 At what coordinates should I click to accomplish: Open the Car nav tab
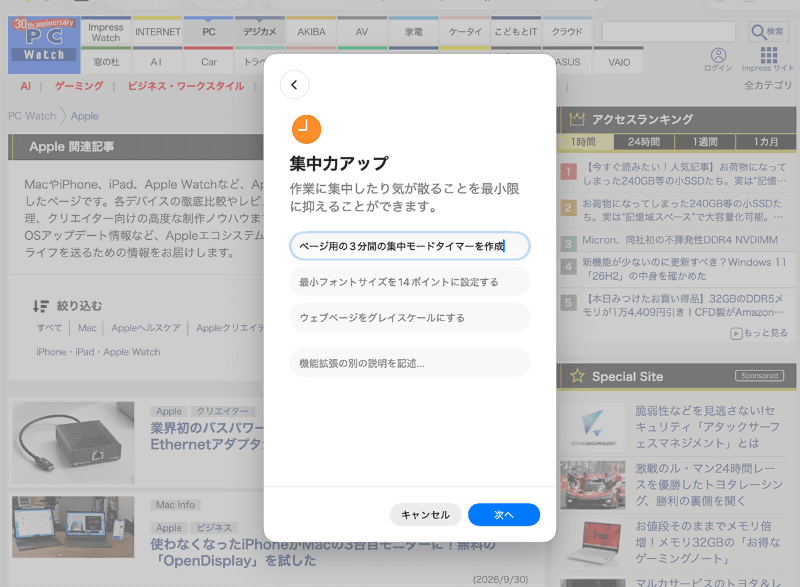209,62
